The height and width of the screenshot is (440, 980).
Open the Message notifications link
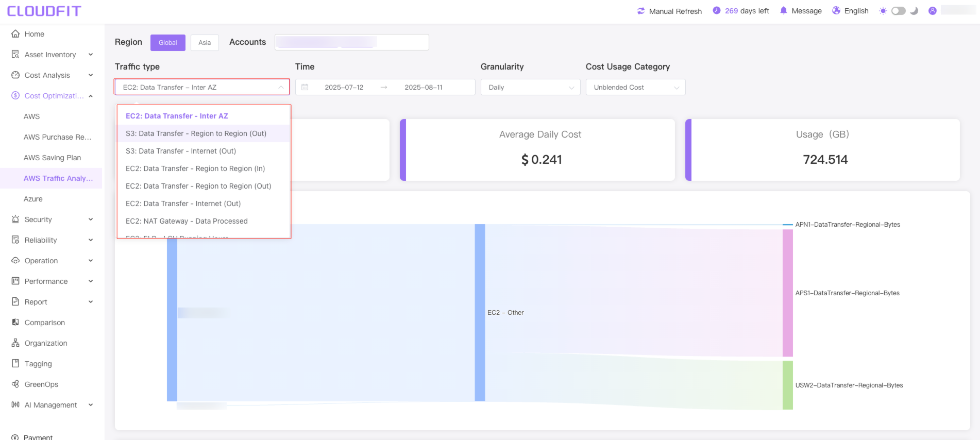point(806,11)
